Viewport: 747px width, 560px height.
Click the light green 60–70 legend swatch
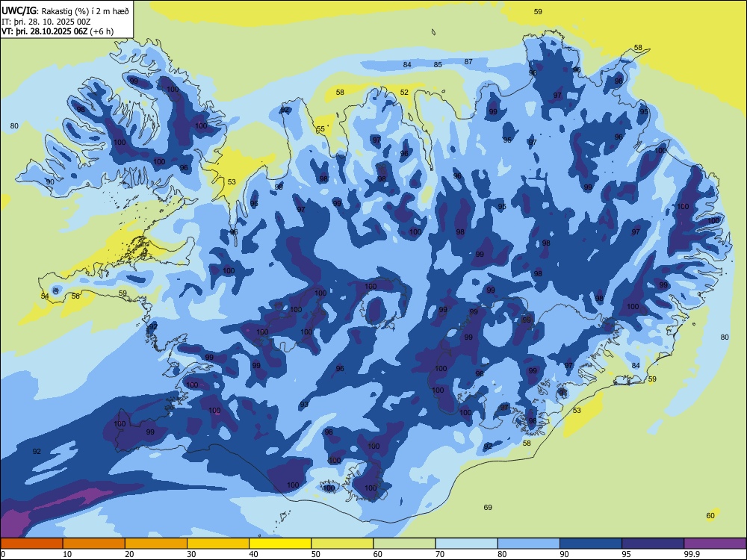point(404,544)
